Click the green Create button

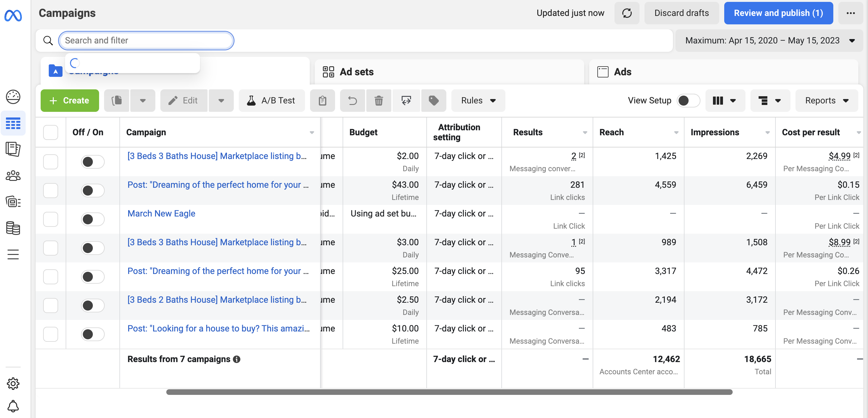tap(70, 100)
